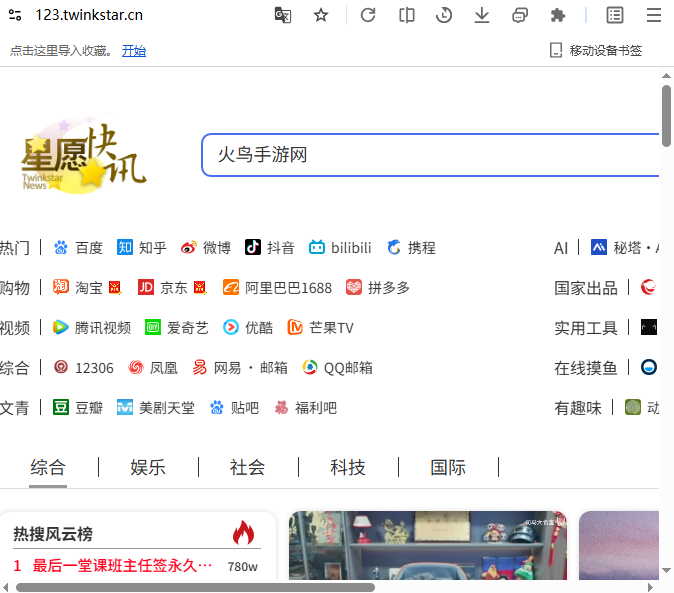Switch to the 科技 tab
Screen dimensions: 674x593
pyautogui.click(x=348, y=468)
